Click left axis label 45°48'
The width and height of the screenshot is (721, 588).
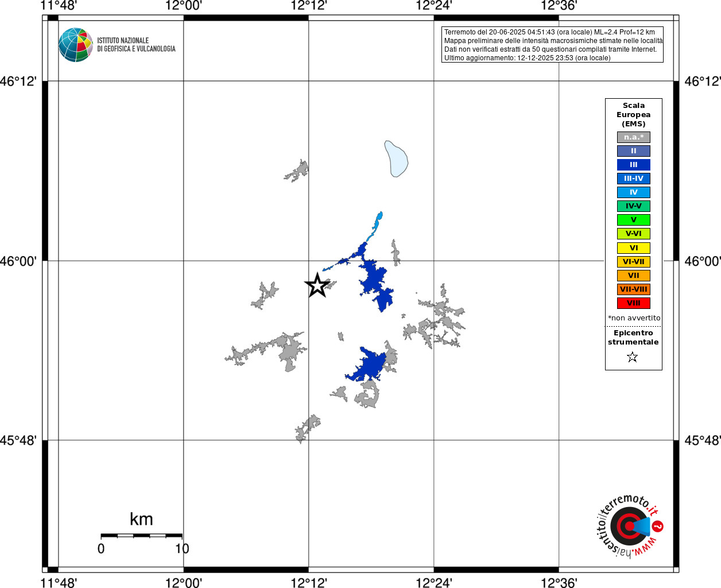coord(18,440)
